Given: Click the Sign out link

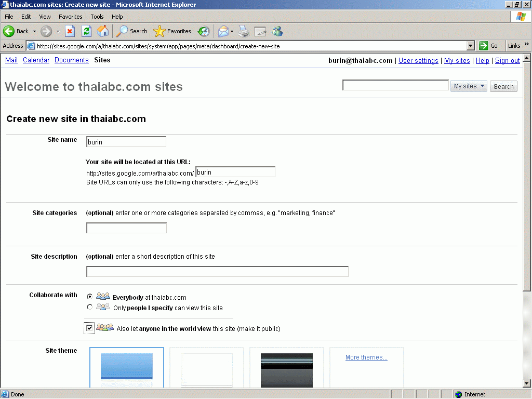Looking at the screenshot, I should coord(507,61).
